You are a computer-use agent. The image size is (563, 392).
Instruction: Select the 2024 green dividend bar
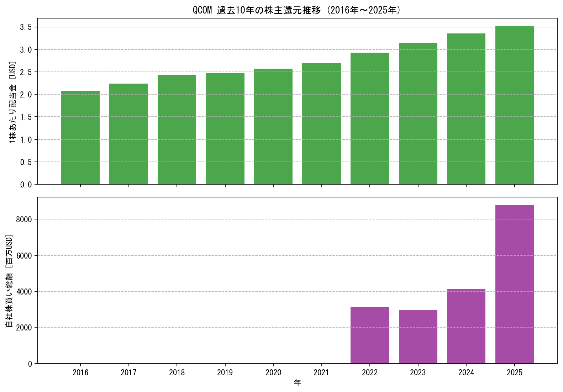[466, 109]
